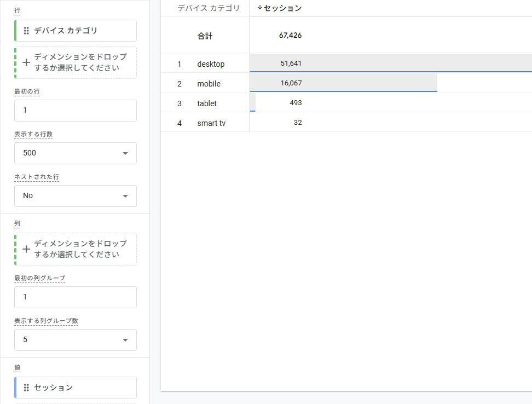Screen dimensions: 532x404
Task: Click the 合計 total row value 67,426
Action: [x=290, y=36]
